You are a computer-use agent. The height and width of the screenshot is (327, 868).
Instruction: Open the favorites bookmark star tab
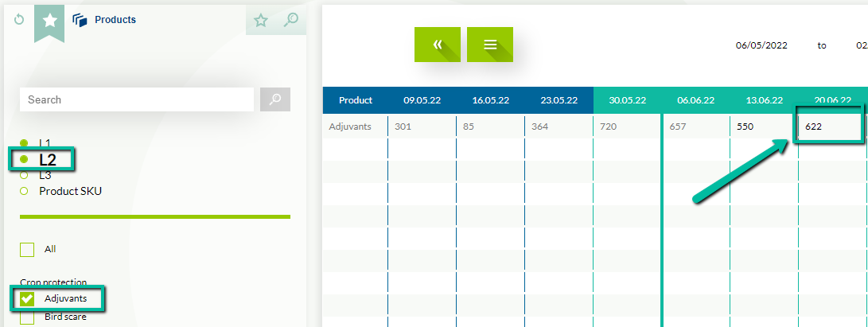49,22
